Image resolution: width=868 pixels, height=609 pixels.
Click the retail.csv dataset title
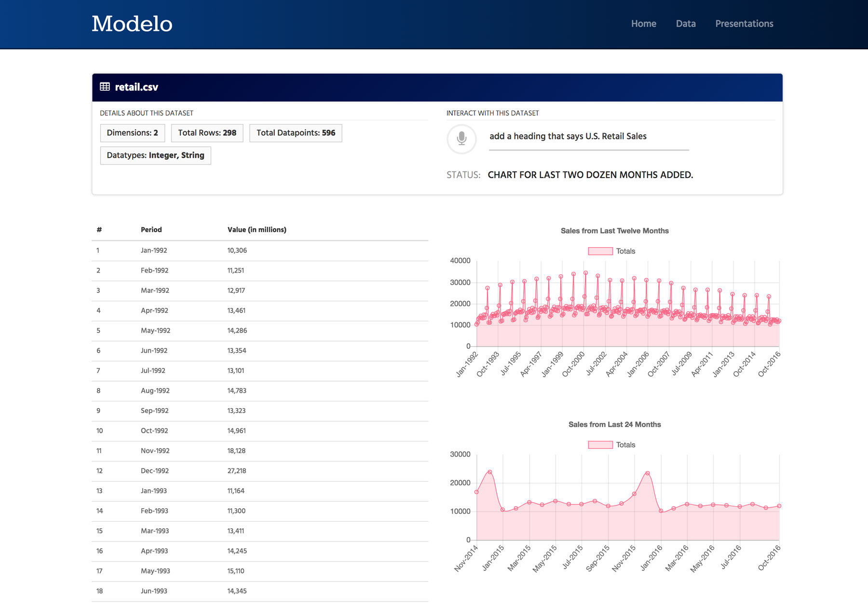click(136, 87)
